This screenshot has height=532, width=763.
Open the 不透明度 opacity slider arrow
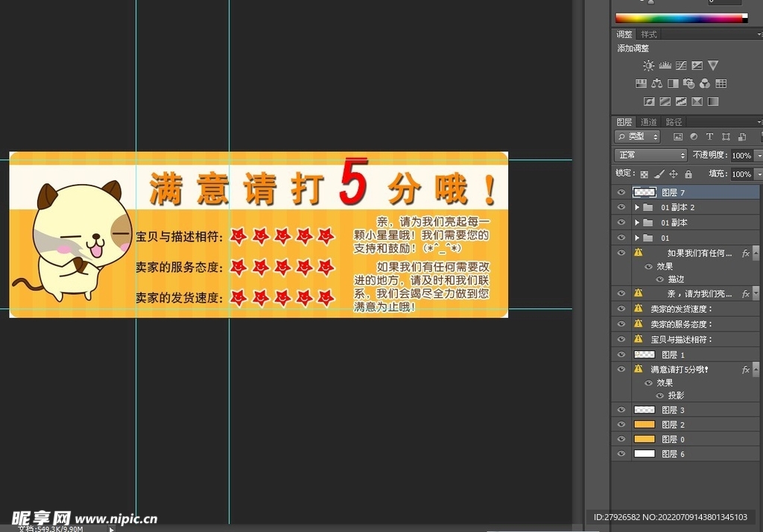pyautogui.click(x=759, y=156)
